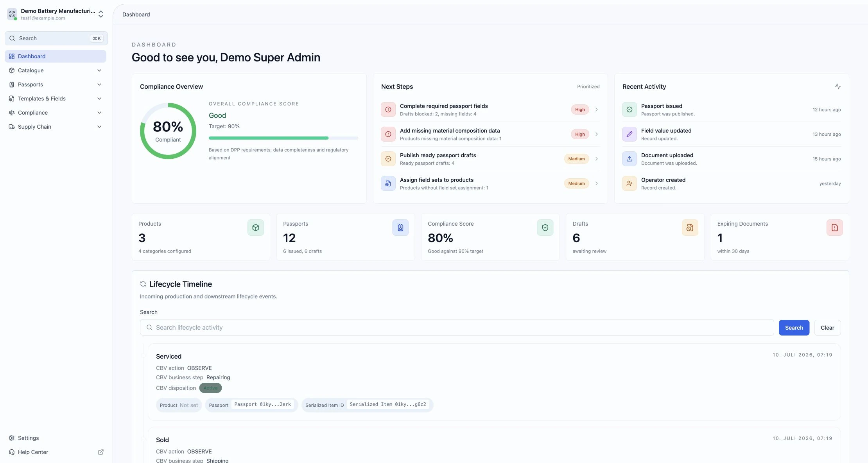Image resolution: width=868 pixels, height=463 pixels.
Task: Click the Serviced timeline marker dot
Action: pyautogui.click(x=143, y=355)
